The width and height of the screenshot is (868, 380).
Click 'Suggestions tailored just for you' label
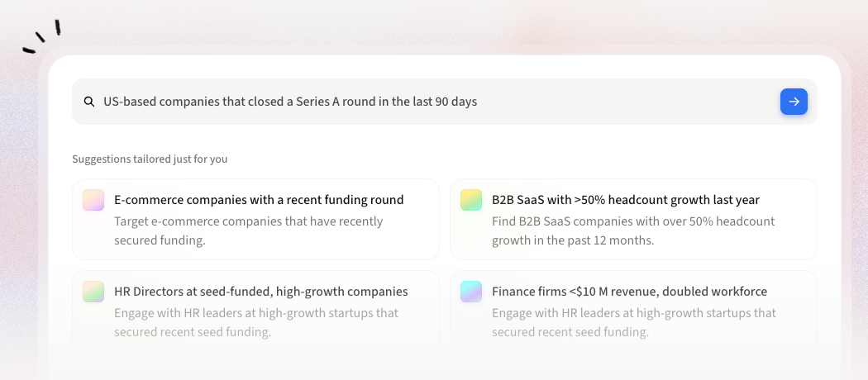(150, 159)
